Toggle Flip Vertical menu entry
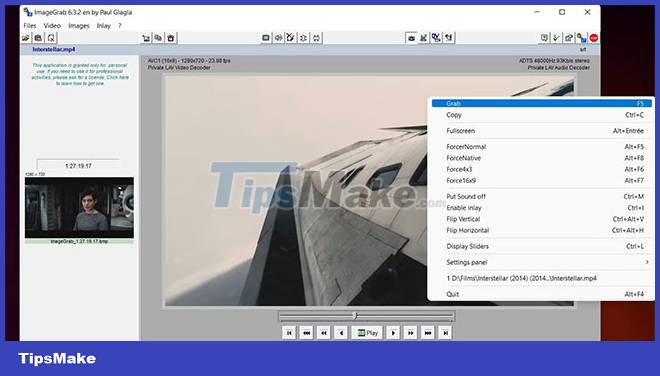This screenshot has width=660, height=376. (x=542, y=219)
